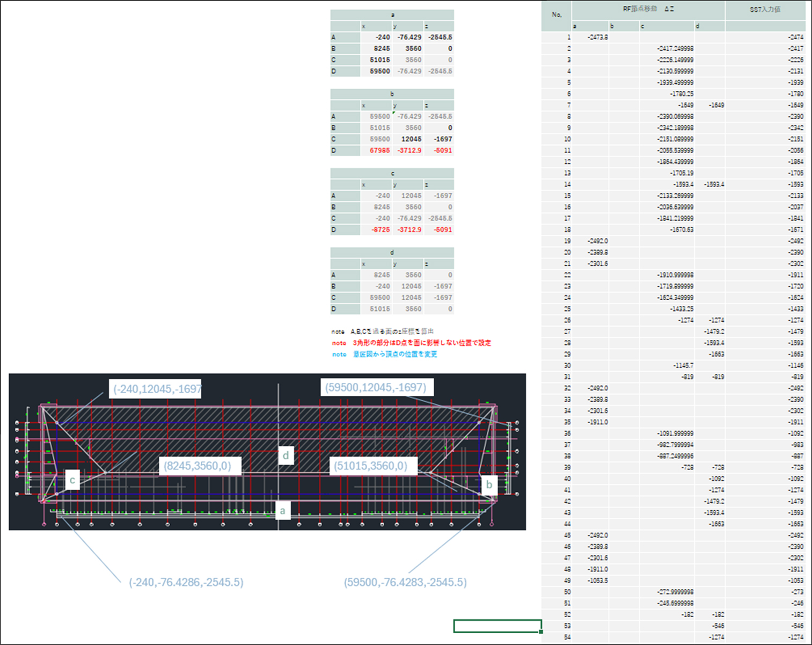Select the 'SS7入力値' column header cell
Image resolution: width=812 pixels, height=645 pixels.
point(765,10)
